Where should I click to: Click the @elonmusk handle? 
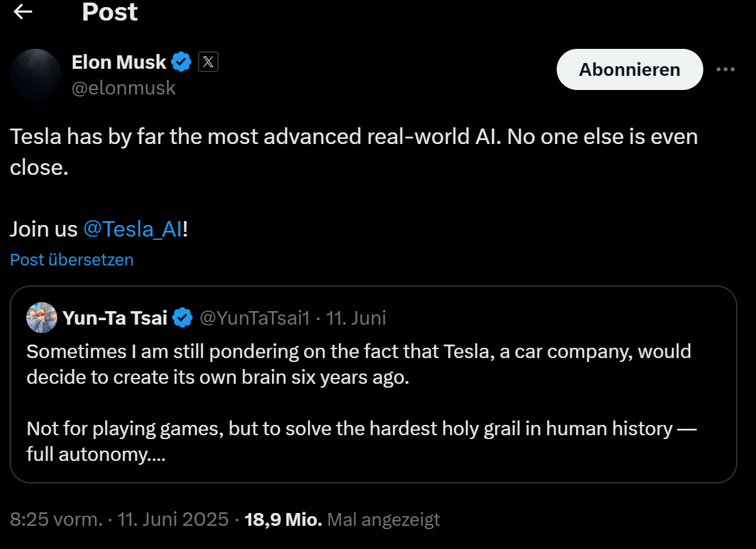(x=123, y=88)
